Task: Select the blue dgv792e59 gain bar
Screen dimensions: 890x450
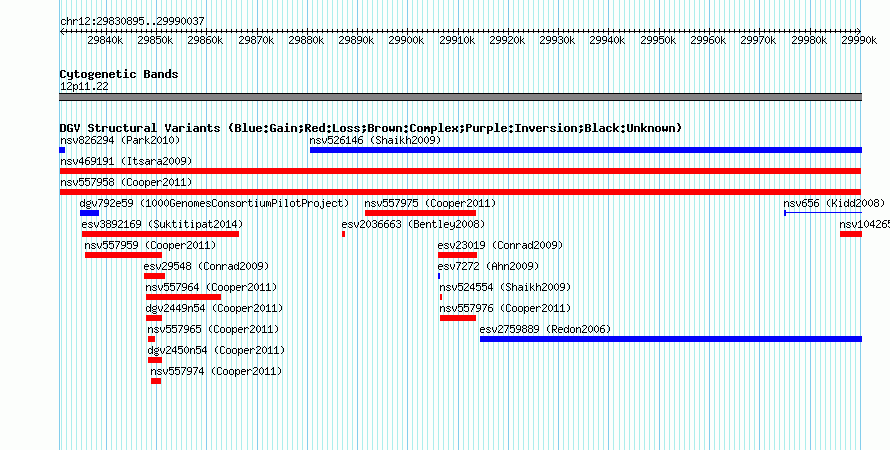Action: pyautogui.click(x=90, y=213)
